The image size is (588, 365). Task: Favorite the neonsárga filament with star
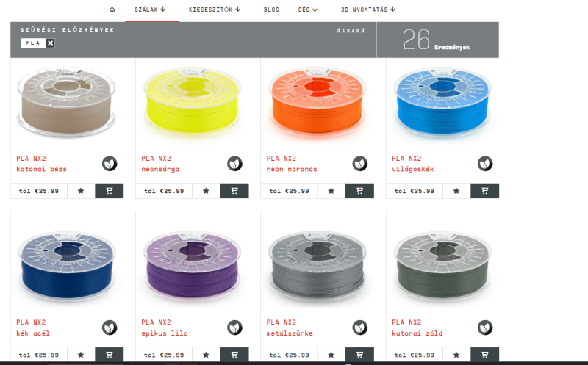(x=206, y=191)
